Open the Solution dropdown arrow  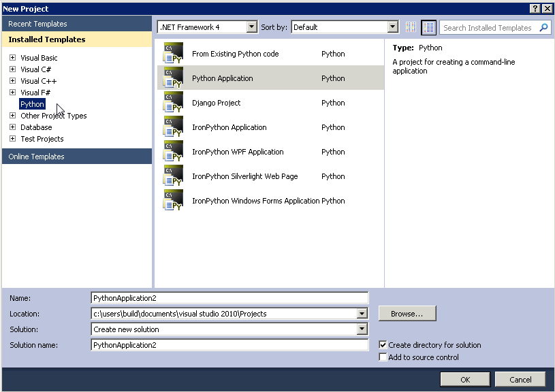pyautogui.click(x=362, y=329)
